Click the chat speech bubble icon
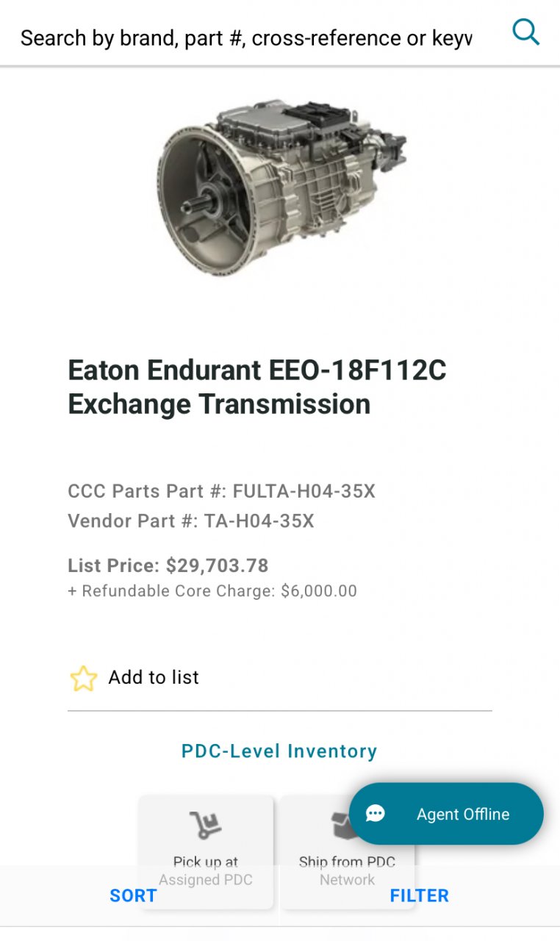The width and height of the screenshot is (560, 941). tap(376, 814)
